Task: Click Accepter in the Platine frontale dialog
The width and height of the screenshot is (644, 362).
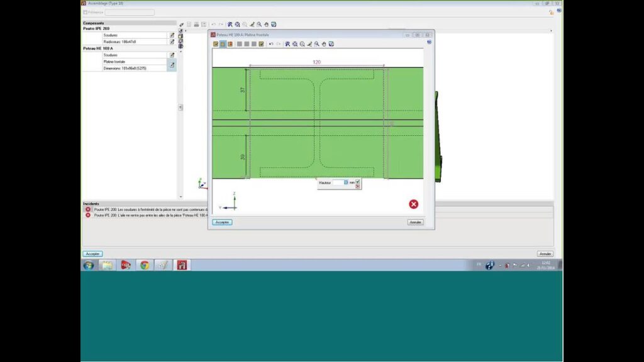Action: pos(222,222)
